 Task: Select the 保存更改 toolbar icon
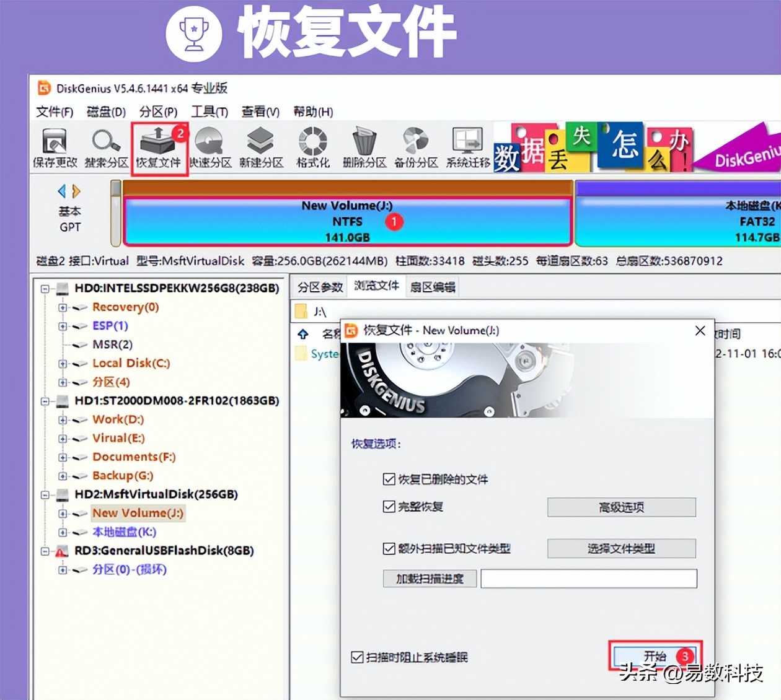point(55,147)
